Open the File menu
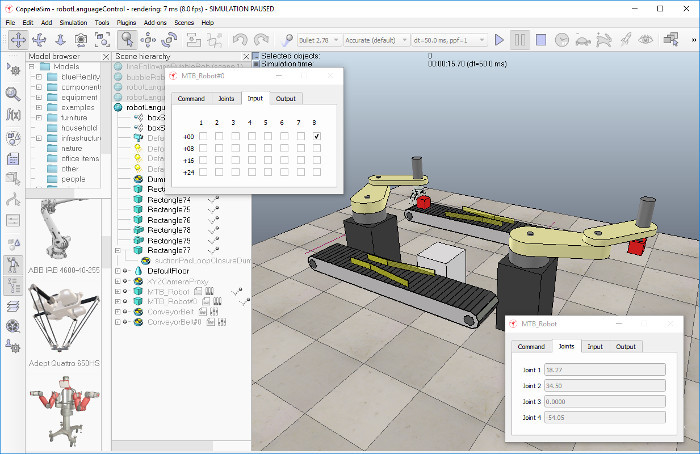Image resolution: width=700 pixels, height=454 pixels. tap(10, 22)
